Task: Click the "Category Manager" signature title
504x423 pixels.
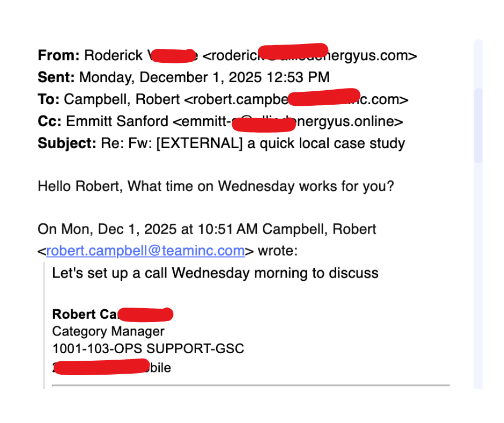Action: coord(108,331)
